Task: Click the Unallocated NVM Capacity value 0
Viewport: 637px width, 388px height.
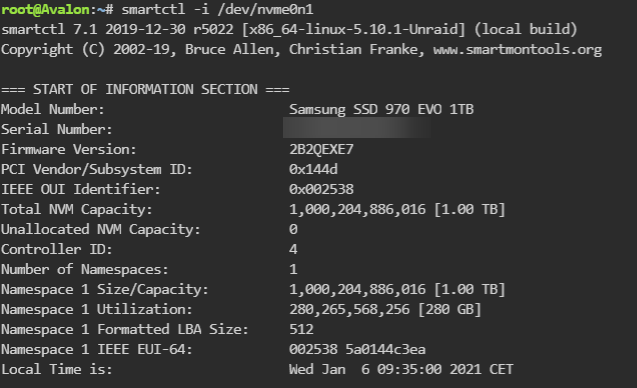Action: click(293, 229)
